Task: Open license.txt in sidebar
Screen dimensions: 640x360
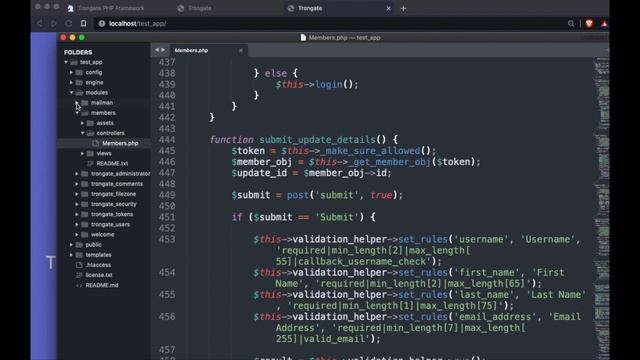Action: [x=99, y=275]
